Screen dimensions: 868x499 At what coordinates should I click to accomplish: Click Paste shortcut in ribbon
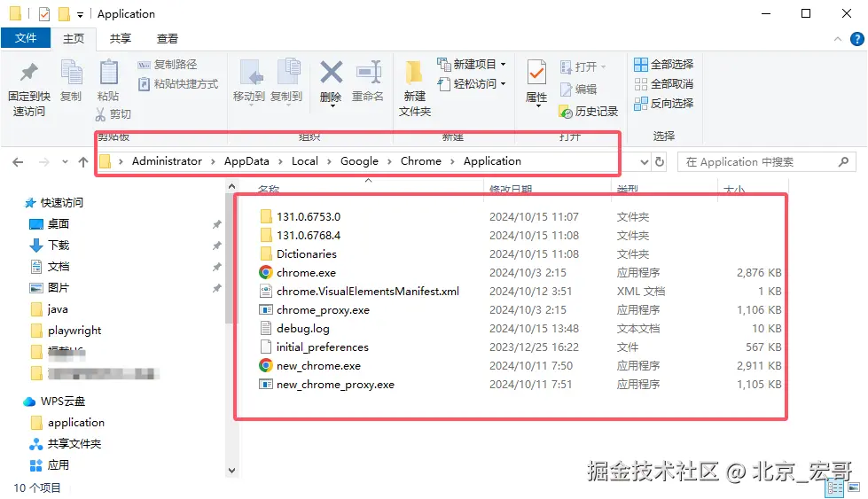(177, 84)
